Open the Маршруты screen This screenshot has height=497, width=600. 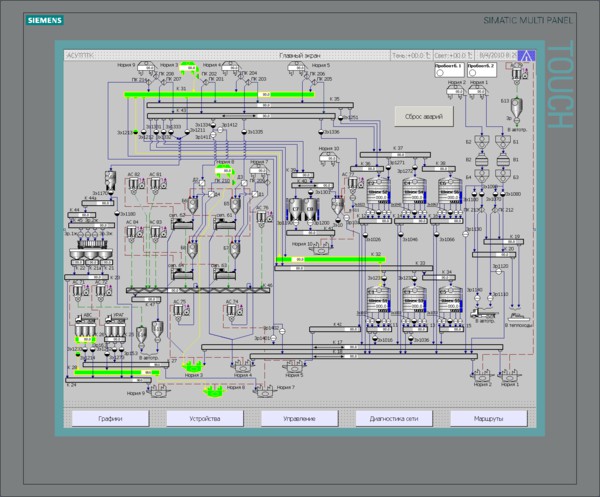pos(489,419)
